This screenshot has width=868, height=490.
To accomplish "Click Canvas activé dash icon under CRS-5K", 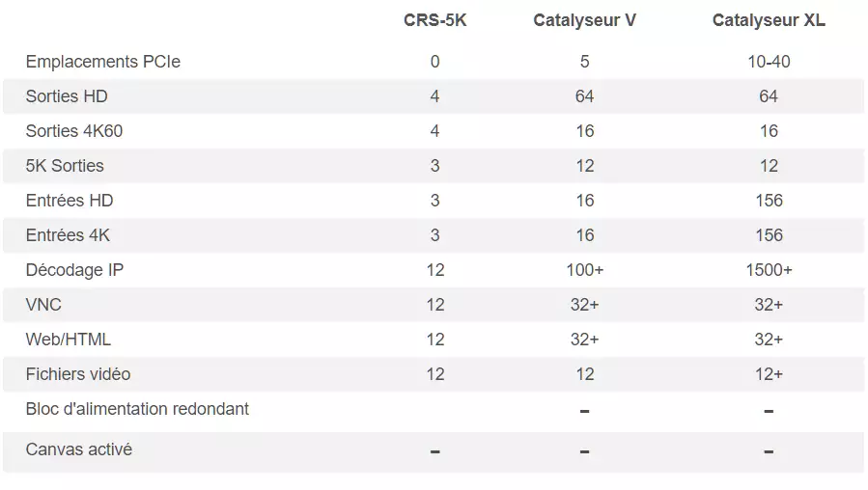I will [x=435, y=451].
